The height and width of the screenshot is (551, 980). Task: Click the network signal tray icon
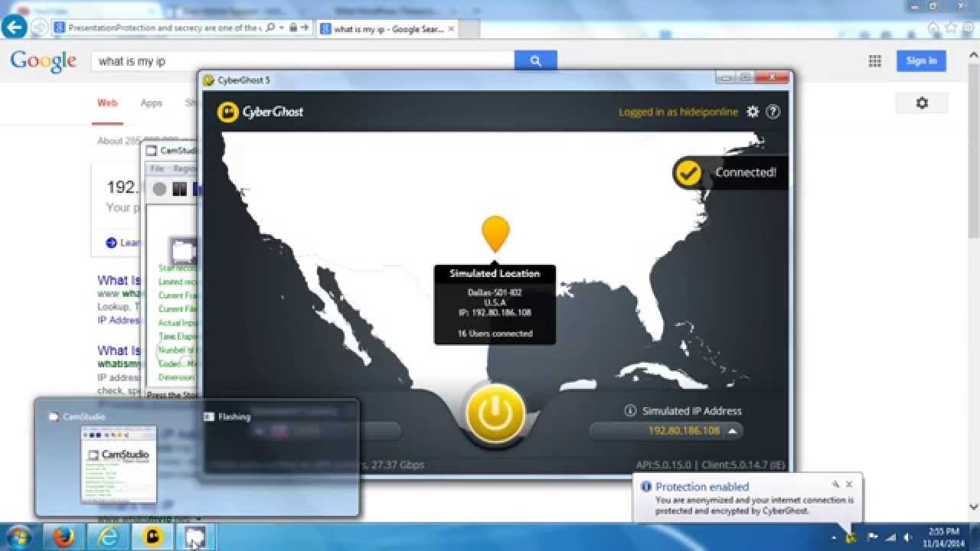(x=890, y=537)
